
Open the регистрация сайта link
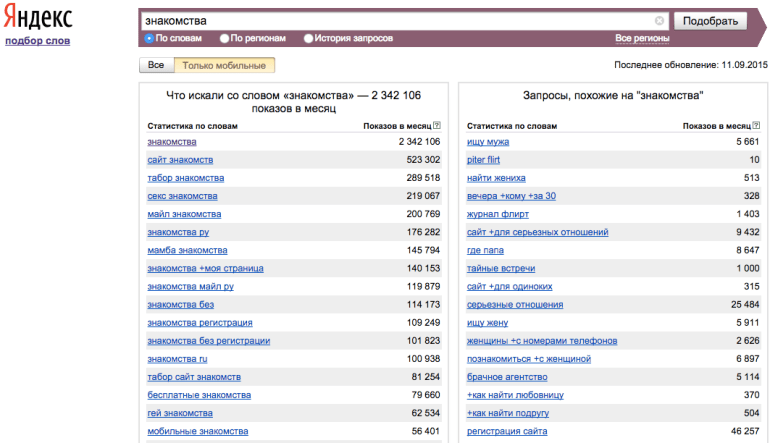point(507,432)
